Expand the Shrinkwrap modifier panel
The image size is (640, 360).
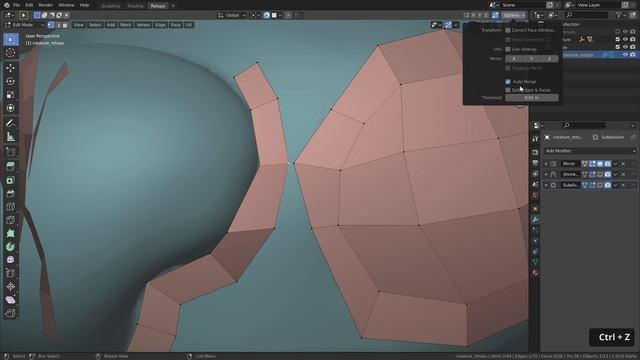pyautogui.click(x=546, y=174)
